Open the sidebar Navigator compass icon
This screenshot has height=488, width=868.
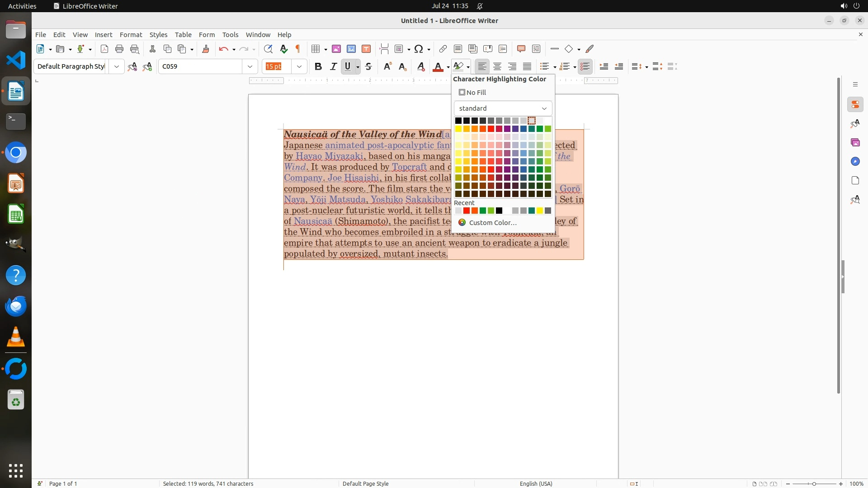[855, 162]
